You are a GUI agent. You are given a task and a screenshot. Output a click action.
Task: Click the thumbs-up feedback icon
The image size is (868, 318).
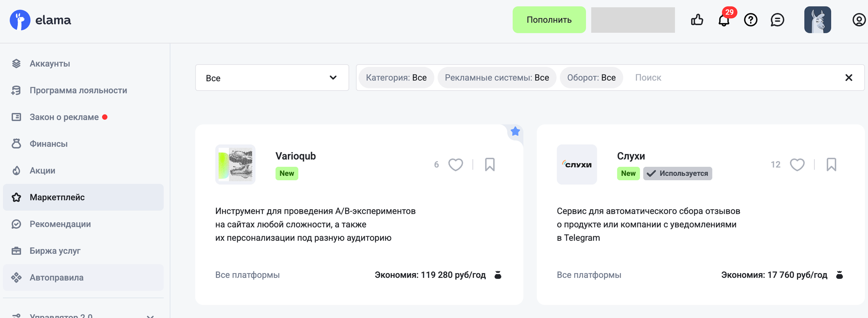click(x=697, y=20)
